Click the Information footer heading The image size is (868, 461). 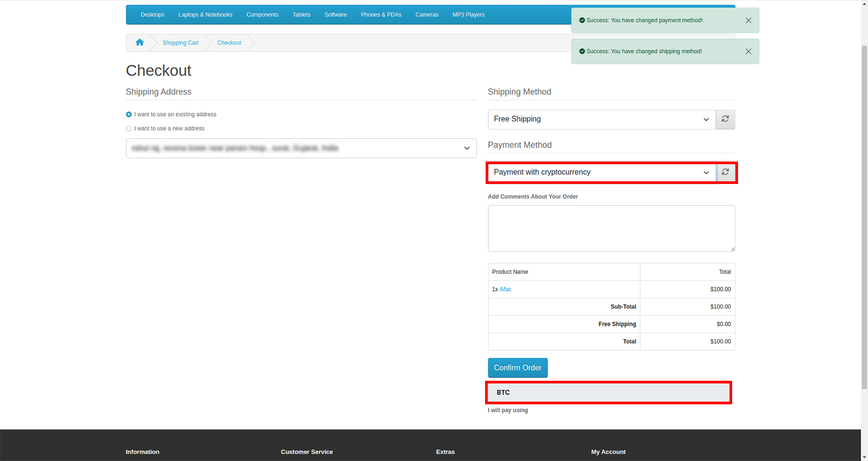pos(142,452)
